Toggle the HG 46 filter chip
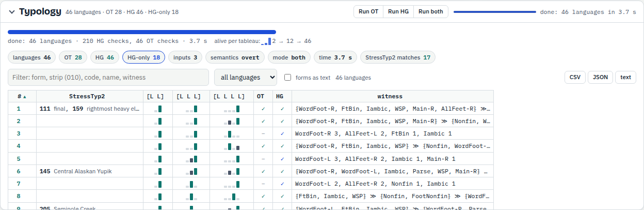 pos(105,57)
